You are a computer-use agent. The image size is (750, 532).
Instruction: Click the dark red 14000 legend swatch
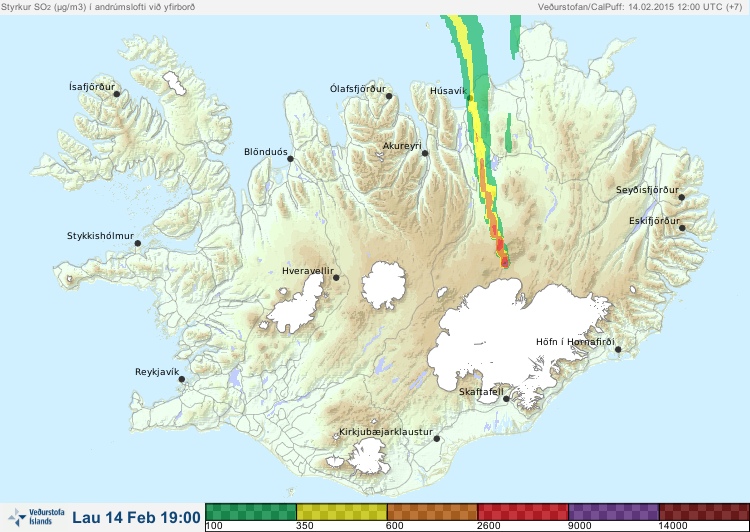point(704,512)
